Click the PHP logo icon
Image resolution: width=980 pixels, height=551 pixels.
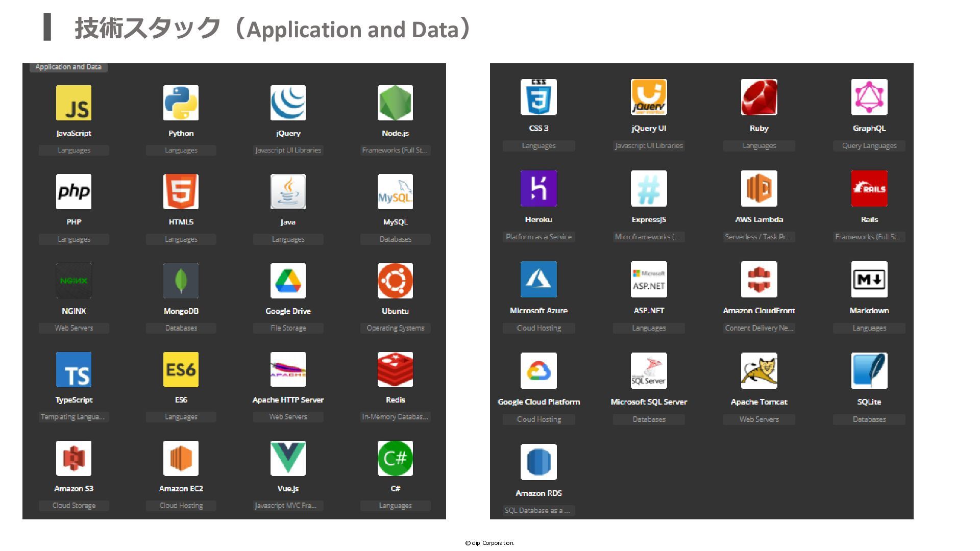73,191
